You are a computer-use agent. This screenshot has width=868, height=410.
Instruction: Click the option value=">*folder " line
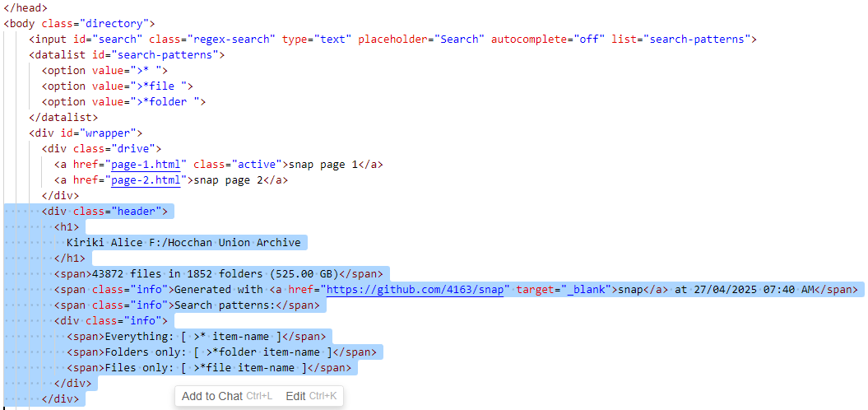(x=123, y=101)
